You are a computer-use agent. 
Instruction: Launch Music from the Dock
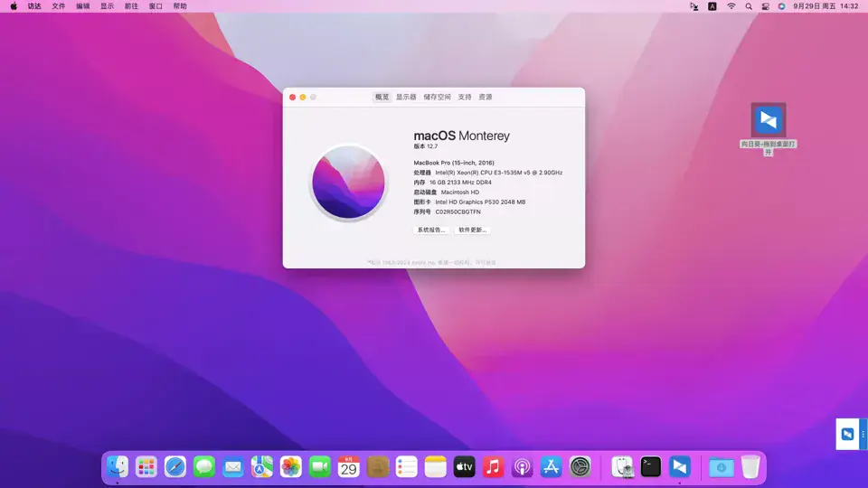(x=493, y=467)
